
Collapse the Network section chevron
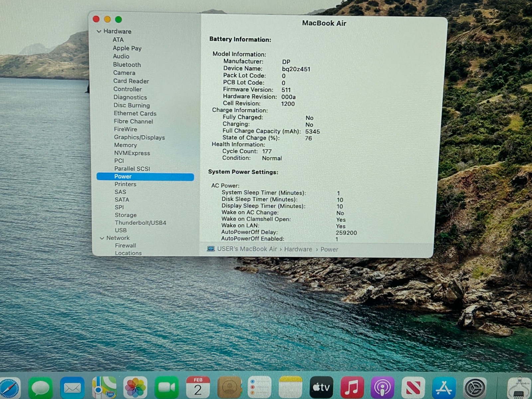coord(102,238)
